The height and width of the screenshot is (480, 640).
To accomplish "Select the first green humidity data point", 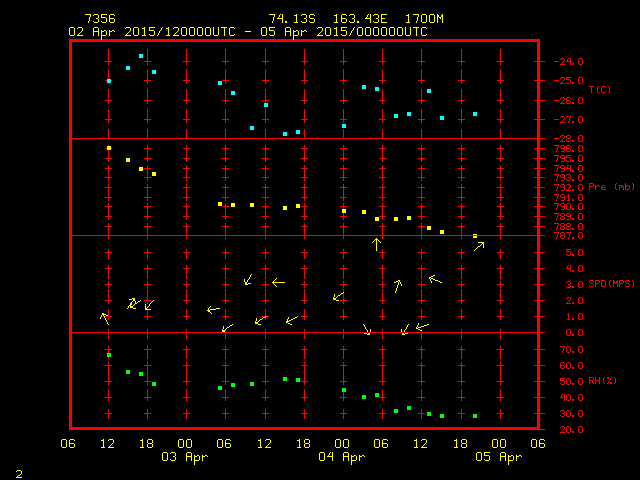I will 109,355.
